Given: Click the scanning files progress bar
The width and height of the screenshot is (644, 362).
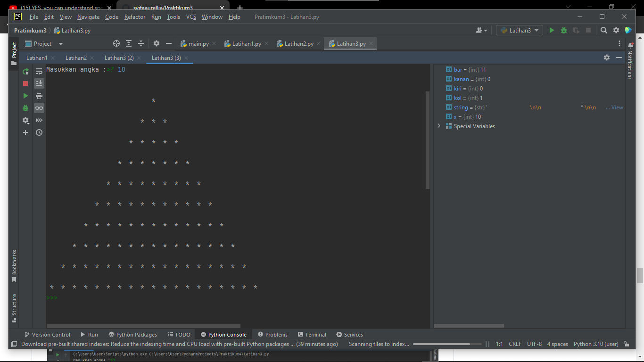Looking at the screenshot, I should 447,344.
